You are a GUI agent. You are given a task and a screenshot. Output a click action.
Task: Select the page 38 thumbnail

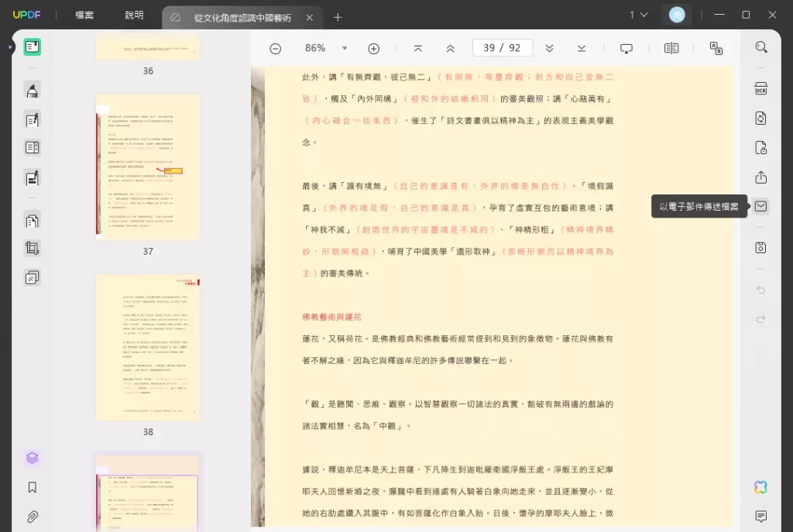(148, 348)
